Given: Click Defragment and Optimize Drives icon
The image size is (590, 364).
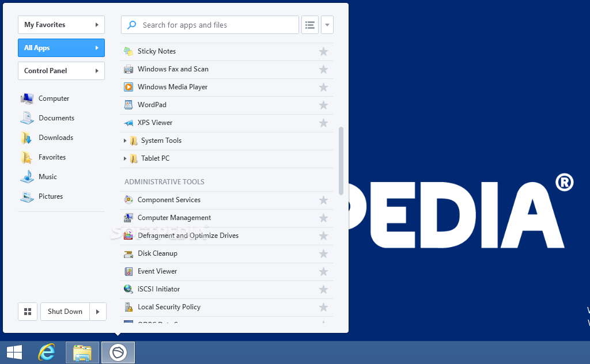Looking at the screenshot, I should click(x=128, y=236).
